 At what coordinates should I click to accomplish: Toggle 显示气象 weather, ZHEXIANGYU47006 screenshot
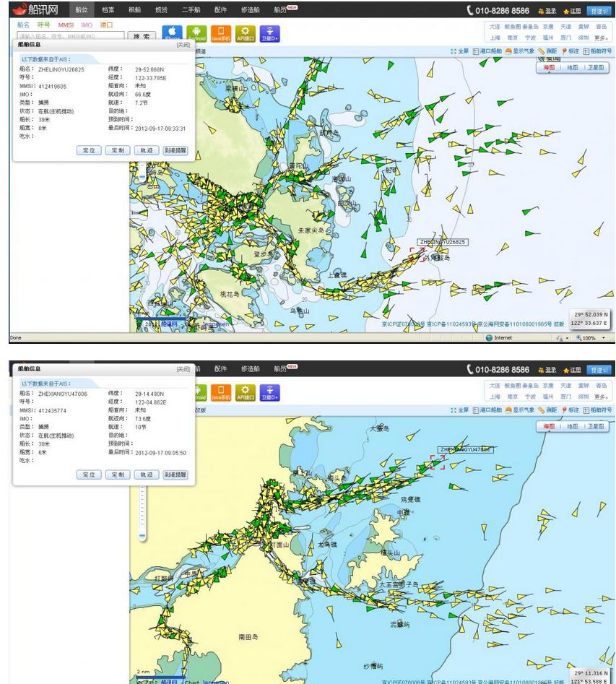tap(519, 410)
